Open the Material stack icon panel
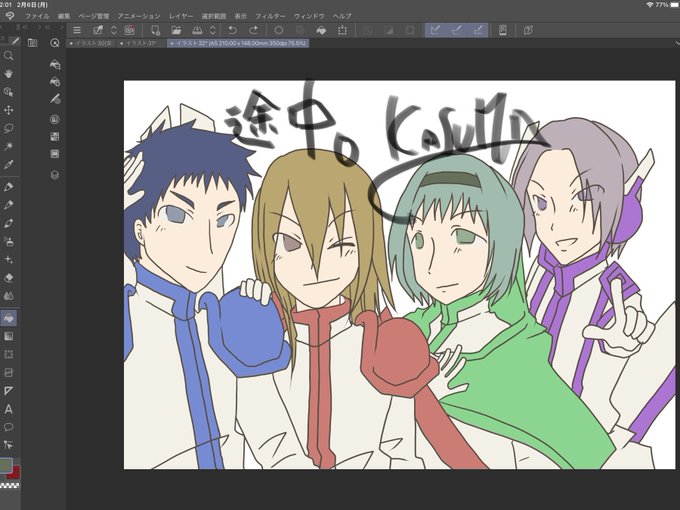680x510 pixels. (x=55, y=175)
